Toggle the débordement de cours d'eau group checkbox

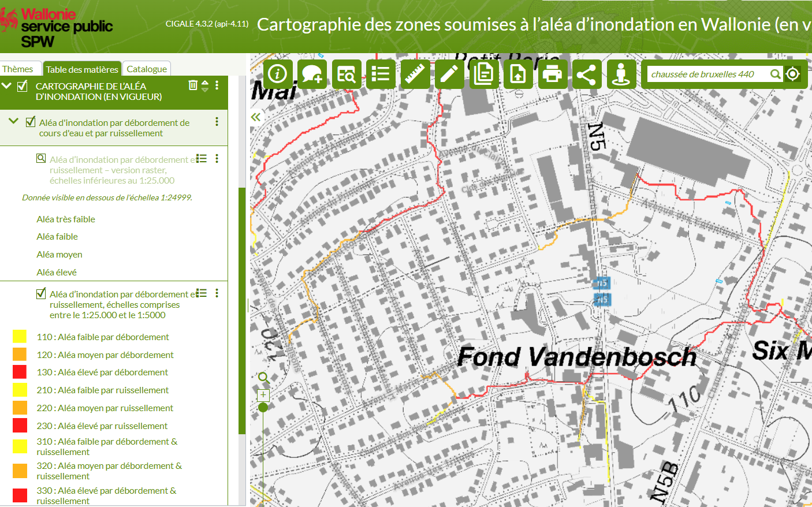pos(31,122)
